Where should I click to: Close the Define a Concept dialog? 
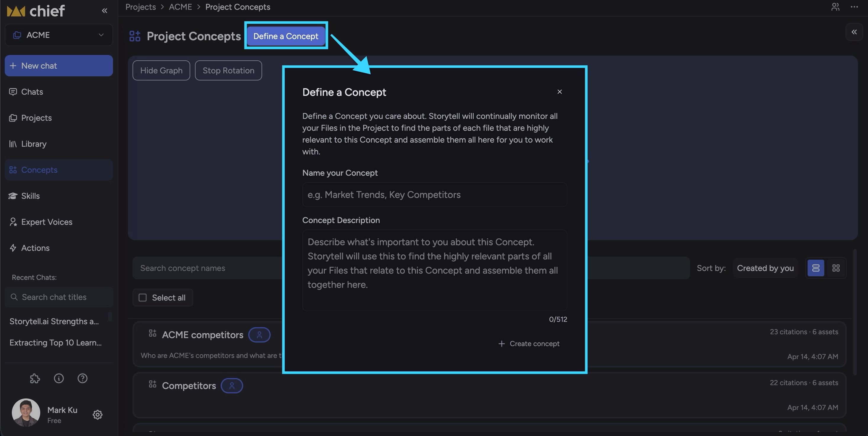pos(560,92)
